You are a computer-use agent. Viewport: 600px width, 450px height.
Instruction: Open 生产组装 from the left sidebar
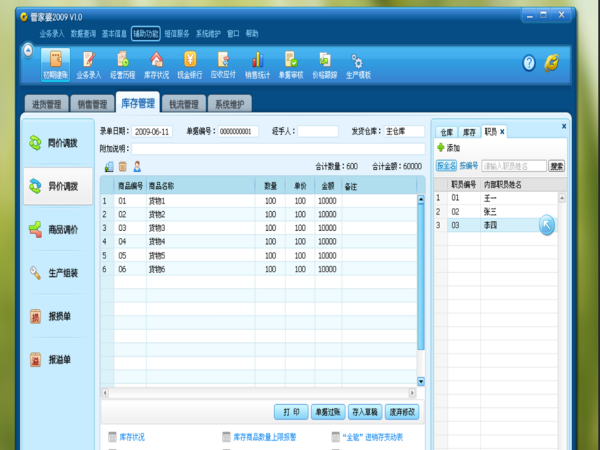coord(56,272)
